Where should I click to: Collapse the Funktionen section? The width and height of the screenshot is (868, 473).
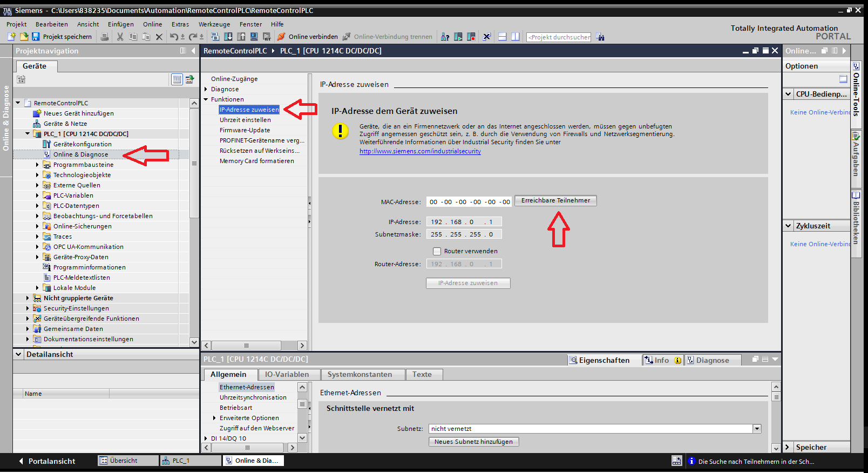click(206, 99)
